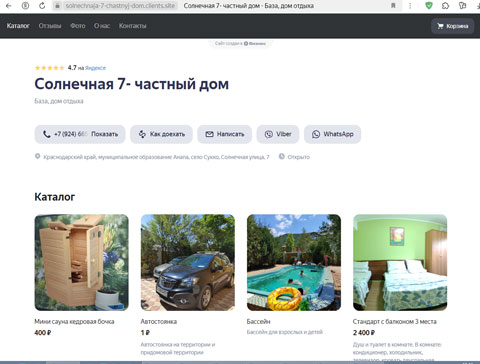The height and width of the screenshot is (364, 480).
Task: Open the green shield protection icon
Action: [x=429, y=6]
